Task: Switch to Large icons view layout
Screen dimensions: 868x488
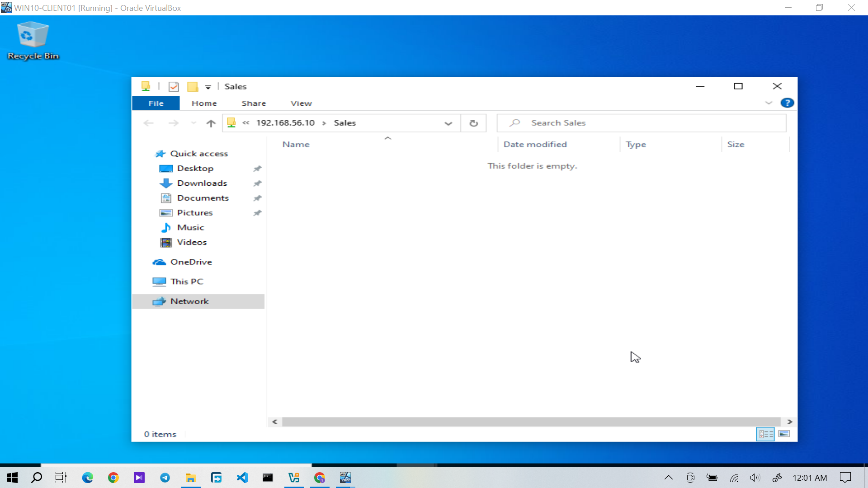Action: click(x=784, y=434)
